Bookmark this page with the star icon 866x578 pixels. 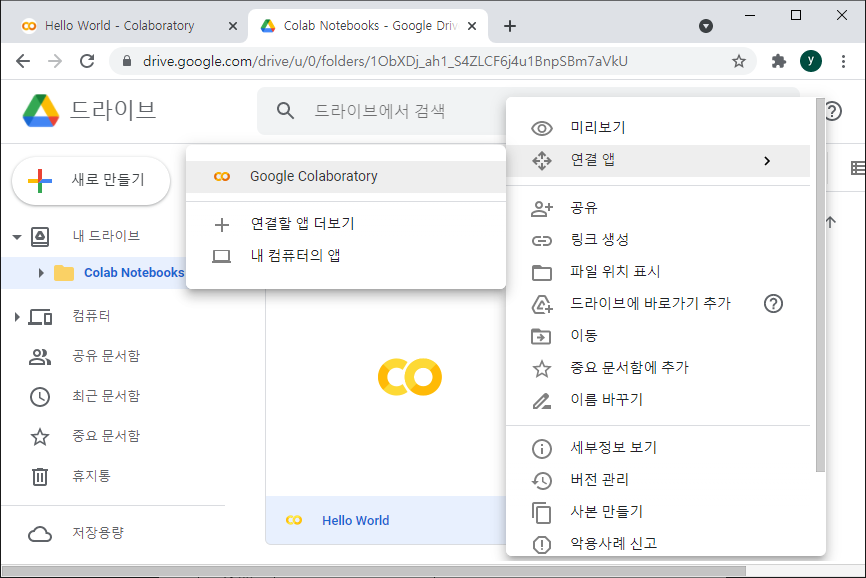pyautogui.click(x=739, y=61)
